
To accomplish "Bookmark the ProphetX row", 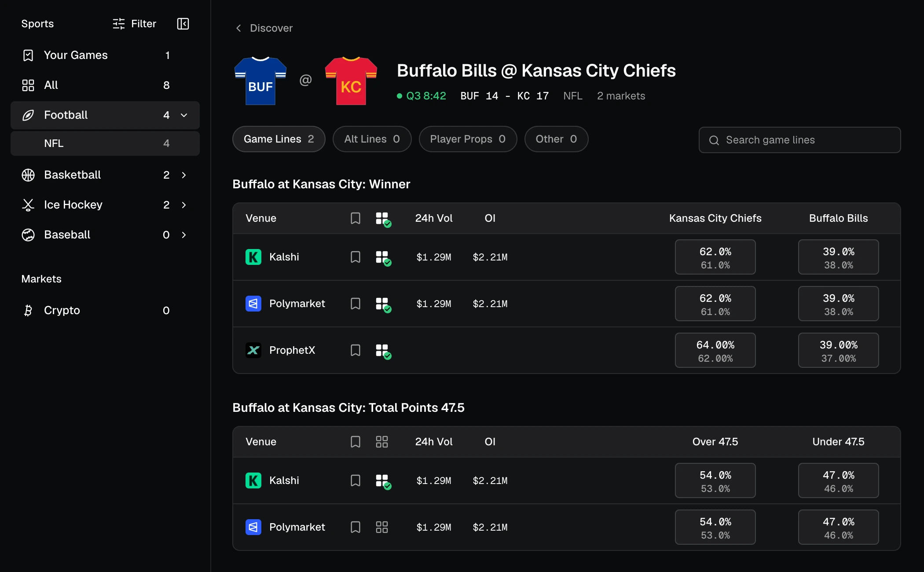I will point(356,350).
